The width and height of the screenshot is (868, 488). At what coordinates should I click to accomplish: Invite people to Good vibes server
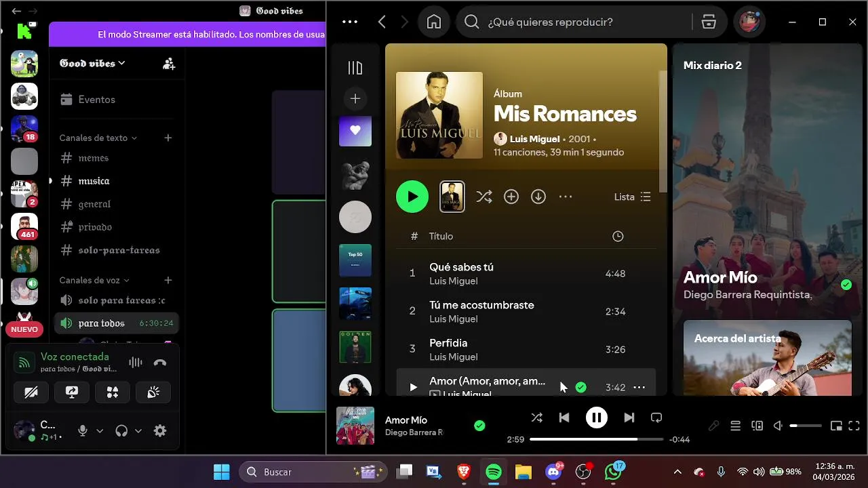pos(169,64)
